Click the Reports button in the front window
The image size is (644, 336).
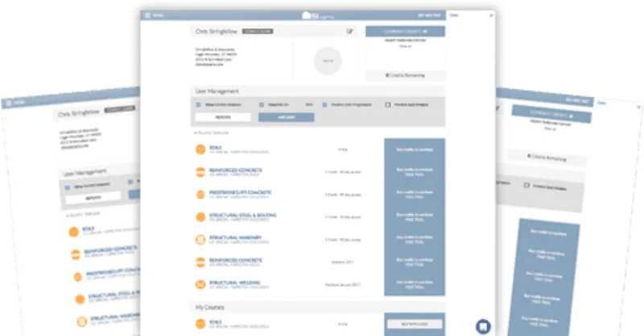tap(223, 117)
